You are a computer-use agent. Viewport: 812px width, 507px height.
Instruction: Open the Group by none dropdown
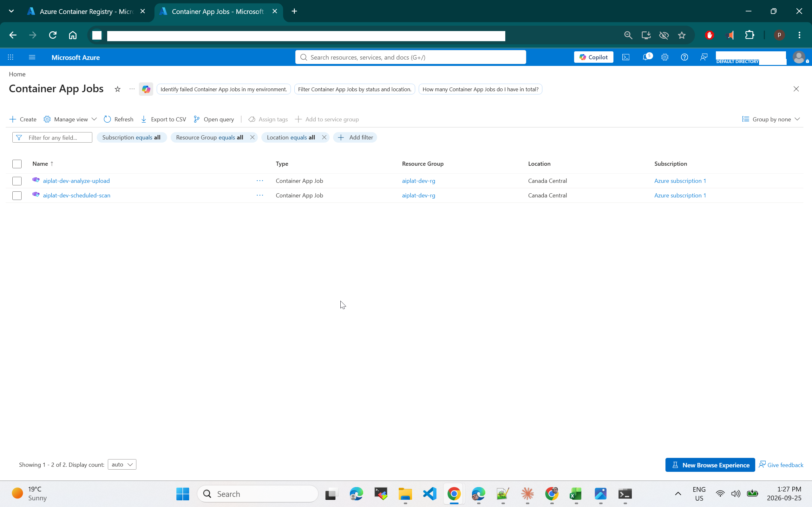pos(771,119)
